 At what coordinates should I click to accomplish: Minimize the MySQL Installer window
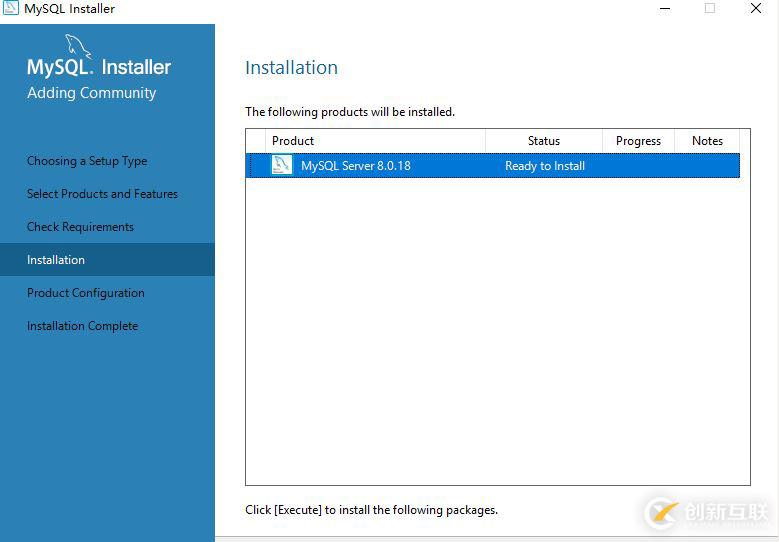pyautogui.click(x=665, y=8)
